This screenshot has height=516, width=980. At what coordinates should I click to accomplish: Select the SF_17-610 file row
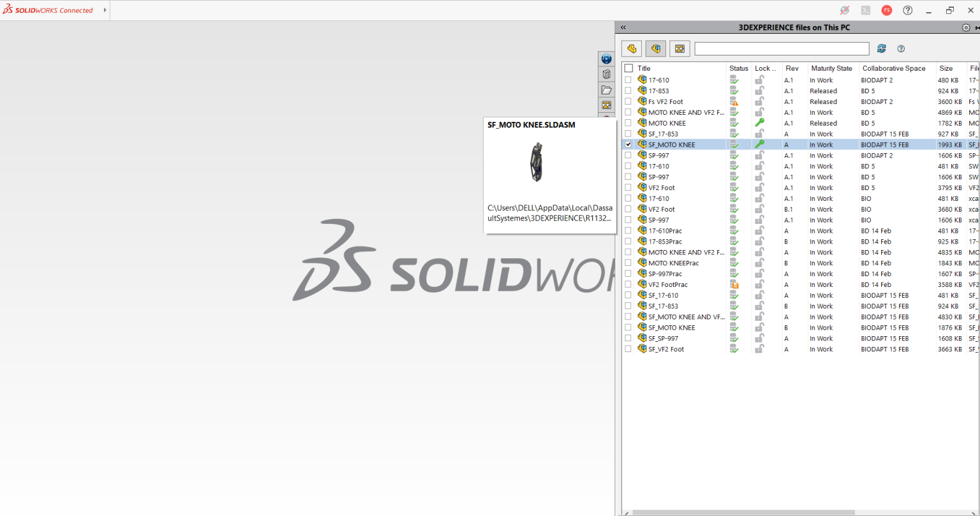(801, 295)
